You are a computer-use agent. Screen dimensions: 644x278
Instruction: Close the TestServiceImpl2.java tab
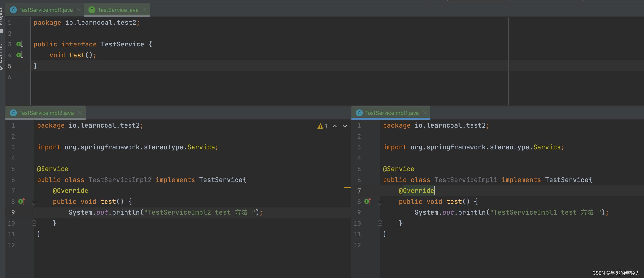[x=80, y=113]
